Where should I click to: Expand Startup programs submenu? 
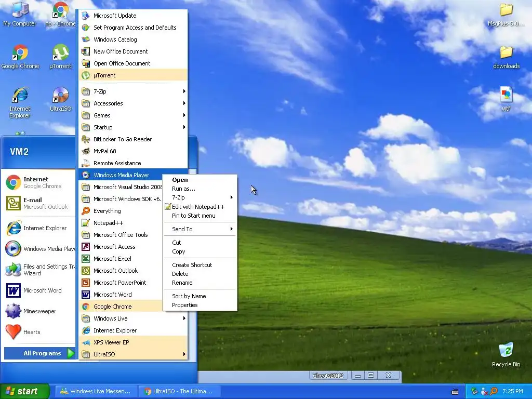133,127
